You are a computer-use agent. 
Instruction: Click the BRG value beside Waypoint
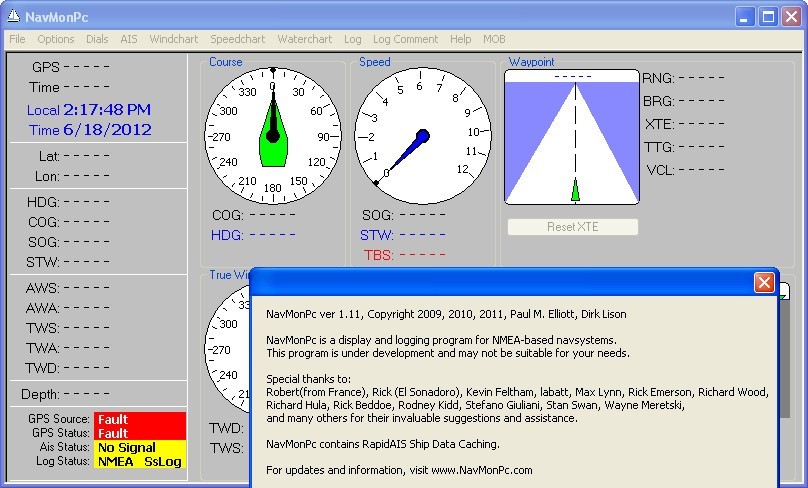click(x=701, y=101)
